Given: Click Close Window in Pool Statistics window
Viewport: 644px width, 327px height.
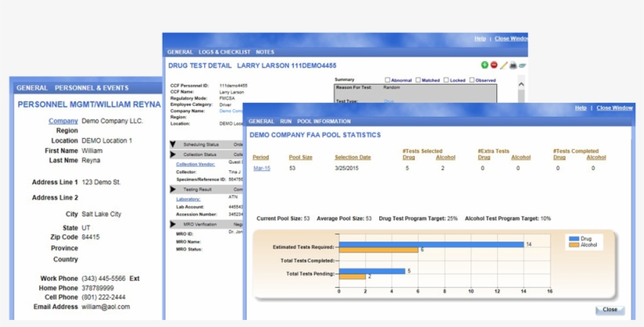Looking at the screenshot, I should pos(614,108).
